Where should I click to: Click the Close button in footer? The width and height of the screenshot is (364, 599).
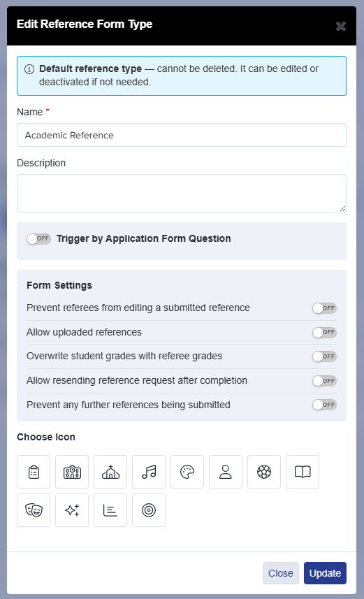[281, 573]
